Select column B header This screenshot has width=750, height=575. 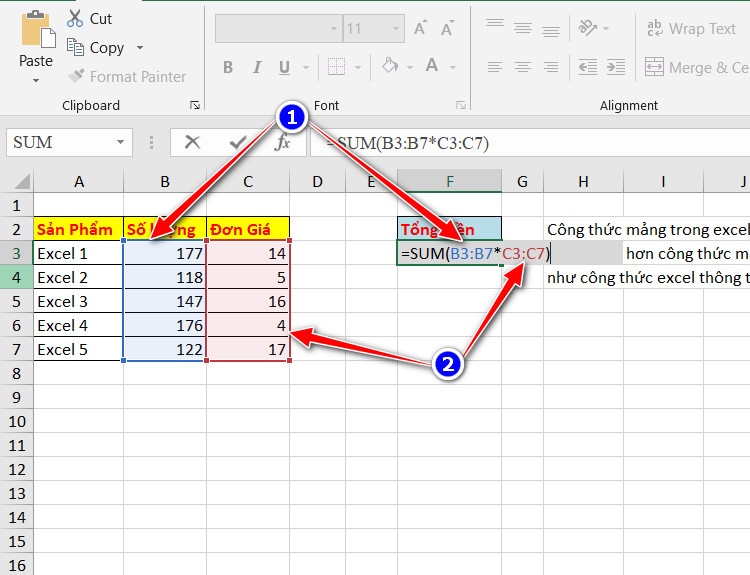click(x=165, y=182)
